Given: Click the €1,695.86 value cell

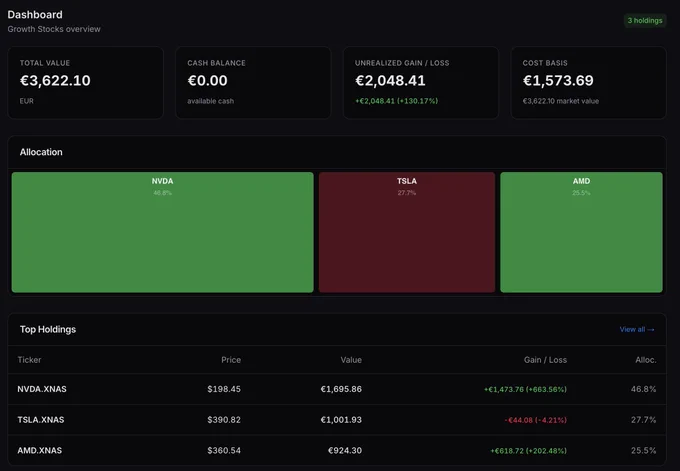Looking at the screenshot, I should (x=341, y=389).
